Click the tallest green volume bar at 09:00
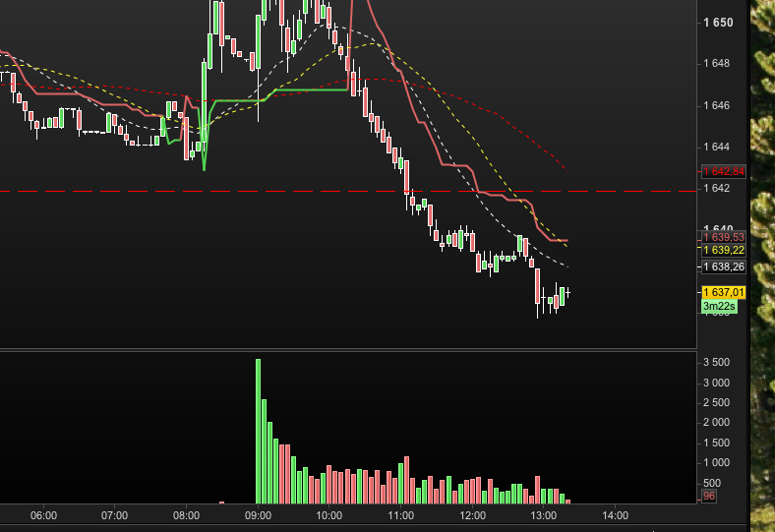 258,432
